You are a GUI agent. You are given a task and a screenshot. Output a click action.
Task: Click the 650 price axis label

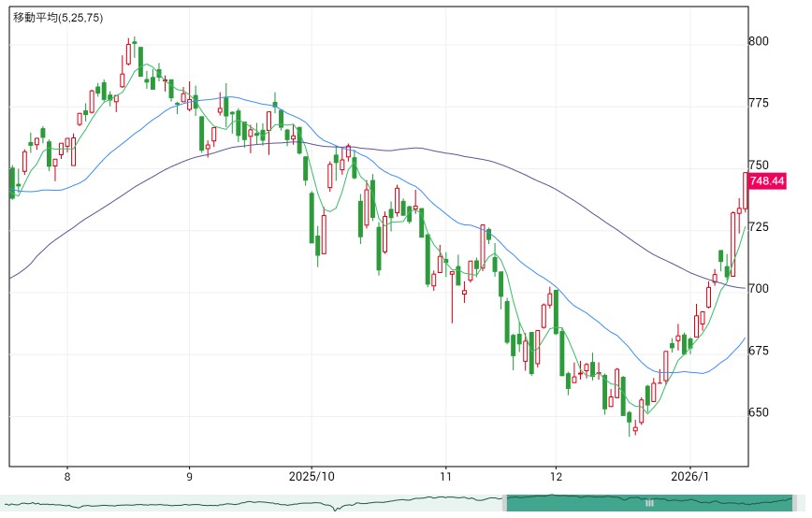pyautogui.click(x=759, y=412)
